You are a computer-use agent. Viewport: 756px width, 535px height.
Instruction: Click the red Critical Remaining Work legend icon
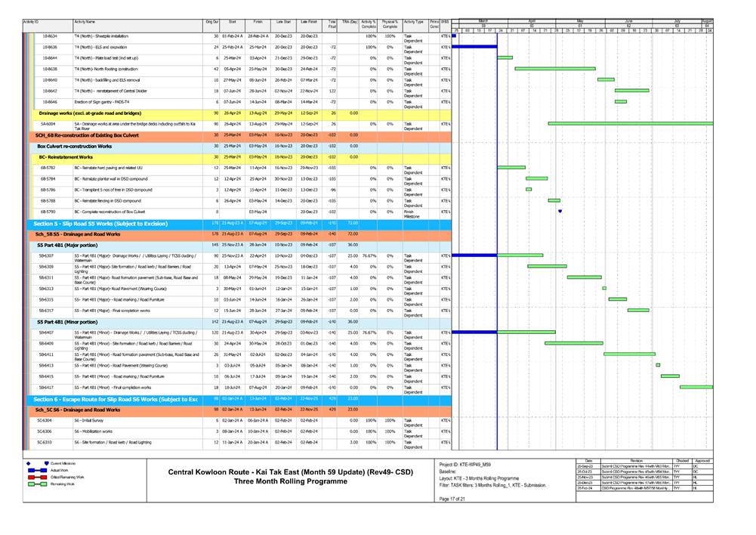pyautogui.click(x=36, y=477)
